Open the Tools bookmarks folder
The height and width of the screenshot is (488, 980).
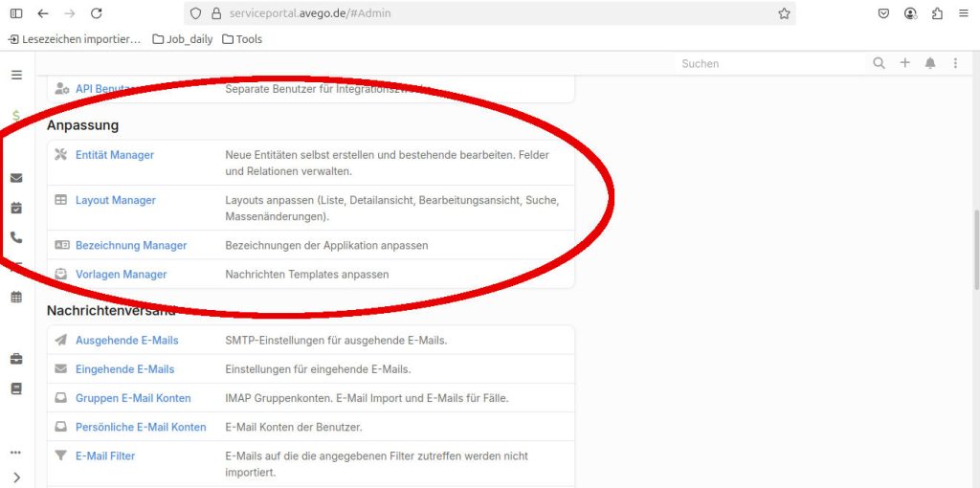(242, 39)
